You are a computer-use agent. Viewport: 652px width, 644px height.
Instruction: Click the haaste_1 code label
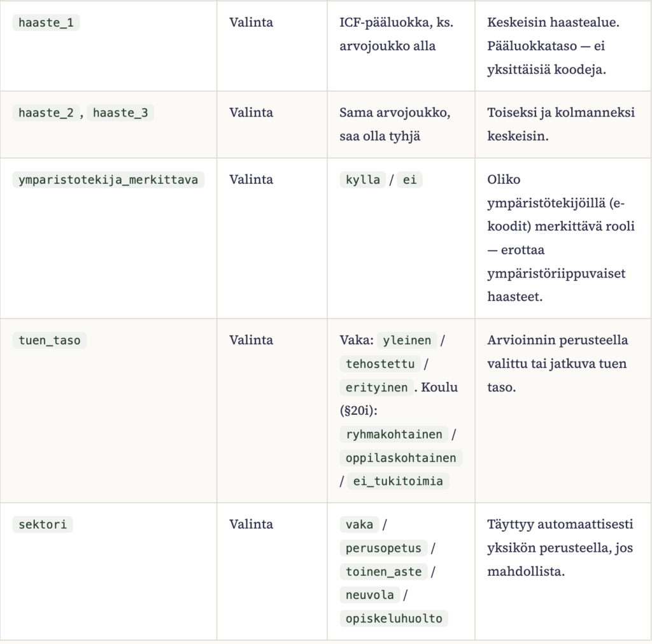46,22
